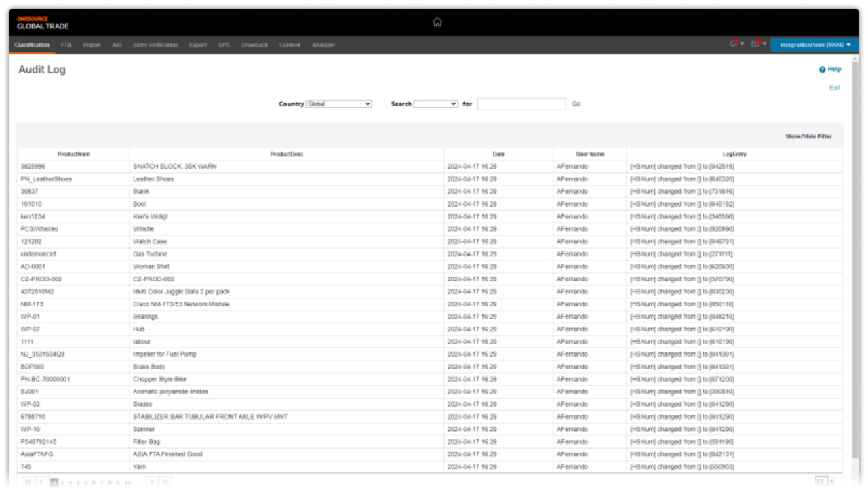
Task: Click the search text input field
Action: point(521,104)
